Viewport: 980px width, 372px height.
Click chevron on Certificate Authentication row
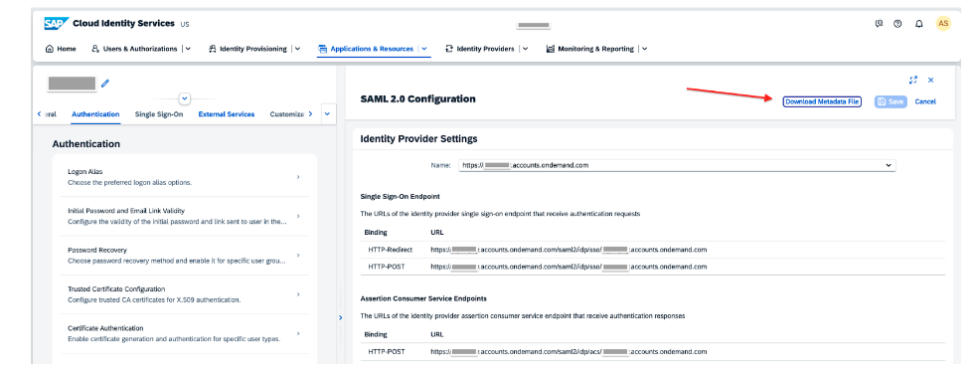coord(298,333)
